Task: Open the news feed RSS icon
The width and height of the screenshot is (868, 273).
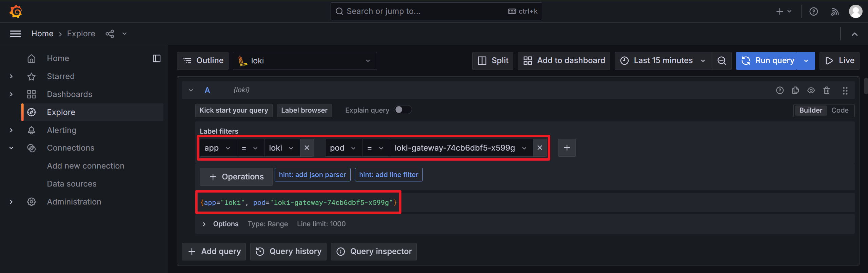Action: pos(835,12)
